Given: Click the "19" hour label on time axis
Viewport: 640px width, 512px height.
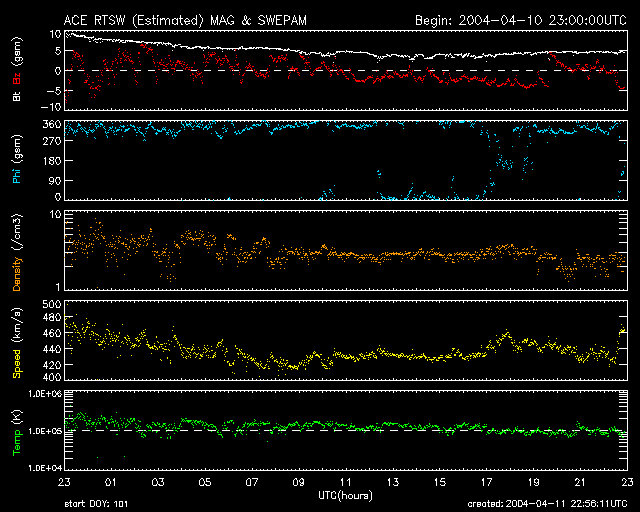Looking at the screenshot, I should click(x=533, y=483).
